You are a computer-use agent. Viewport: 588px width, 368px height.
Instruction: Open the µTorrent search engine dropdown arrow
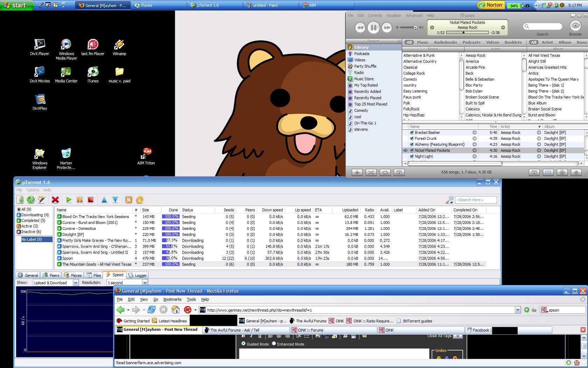[451, 202]
